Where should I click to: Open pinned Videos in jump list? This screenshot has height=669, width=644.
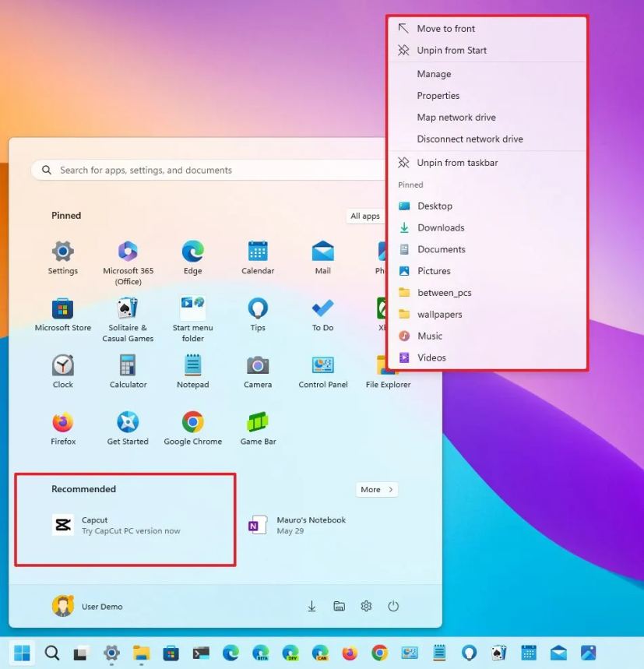[487, 358]
